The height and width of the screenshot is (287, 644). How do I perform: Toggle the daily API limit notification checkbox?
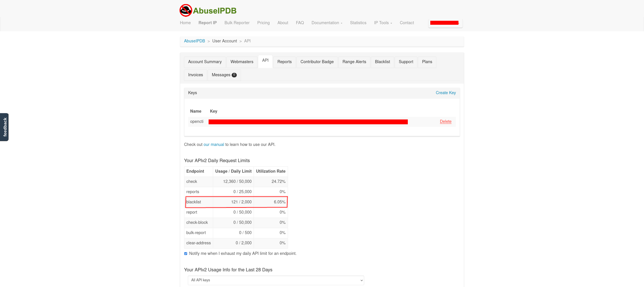tap(186, 253)
